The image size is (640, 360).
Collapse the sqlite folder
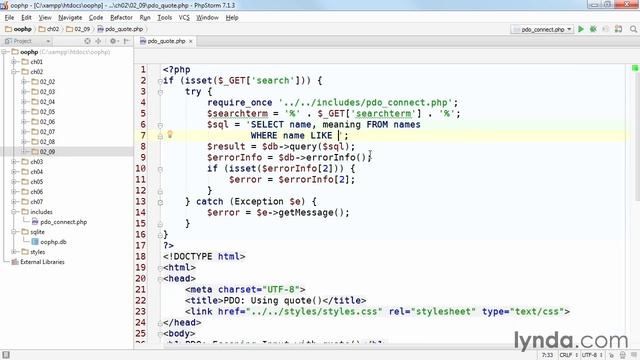(14, 232)
